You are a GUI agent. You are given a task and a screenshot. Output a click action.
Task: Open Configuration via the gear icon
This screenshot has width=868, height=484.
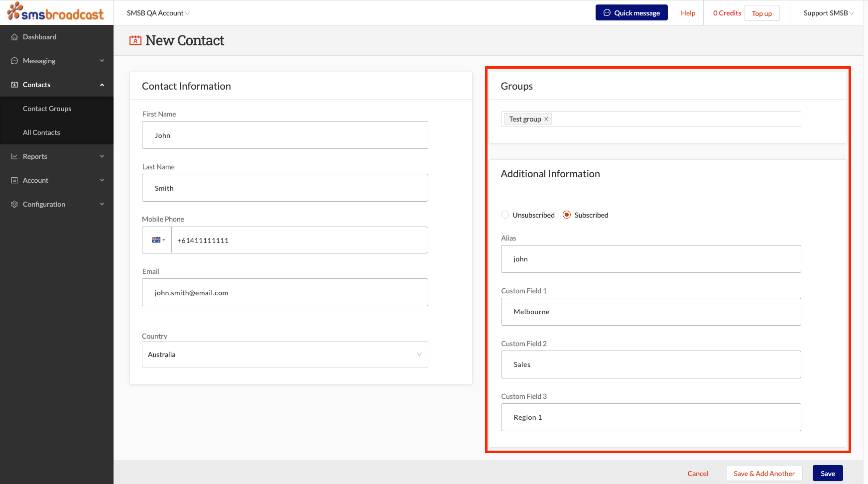(x=14, y=204)
